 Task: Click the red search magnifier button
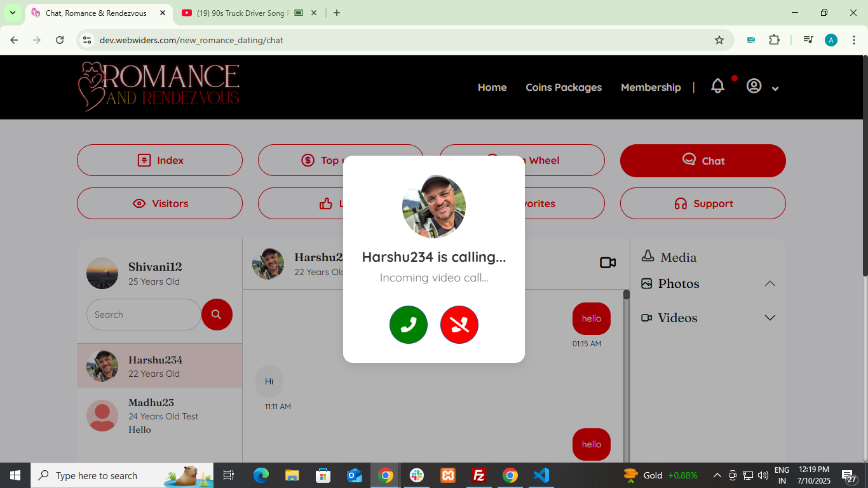217,315
